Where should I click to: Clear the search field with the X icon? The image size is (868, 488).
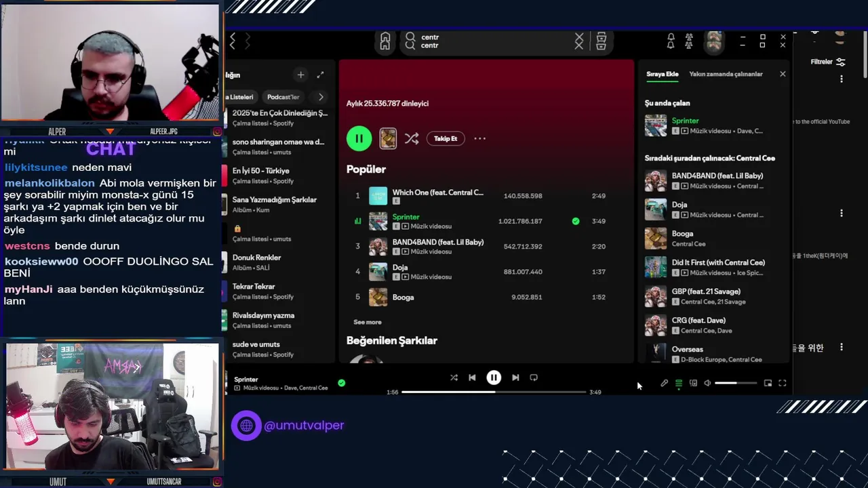pos(579,41)
